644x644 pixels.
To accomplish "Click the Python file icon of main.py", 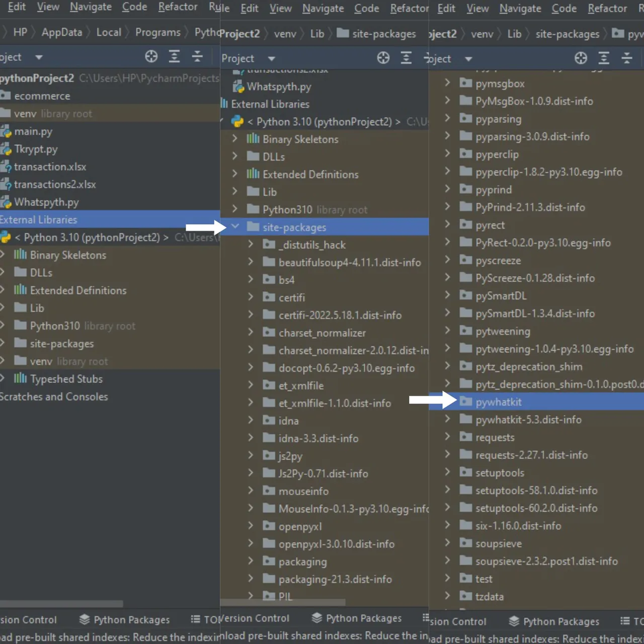I will click(x=6, y=131).
